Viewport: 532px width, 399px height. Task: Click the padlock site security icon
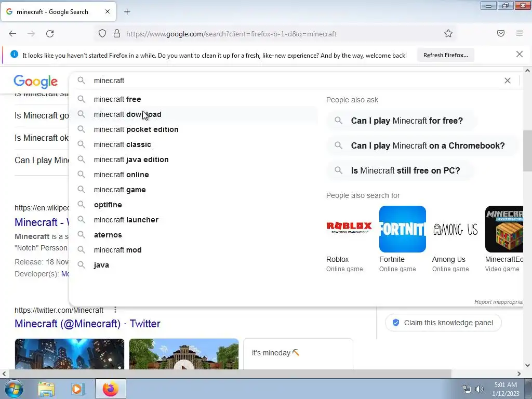pyautogui.click(x=117, y=34)
